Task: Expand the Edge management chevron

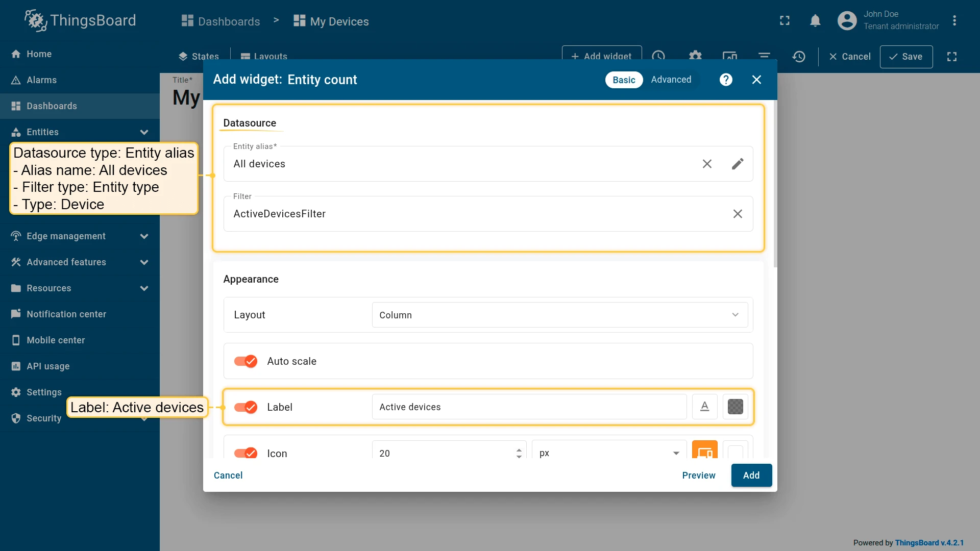Action: [x=144, y=236]
